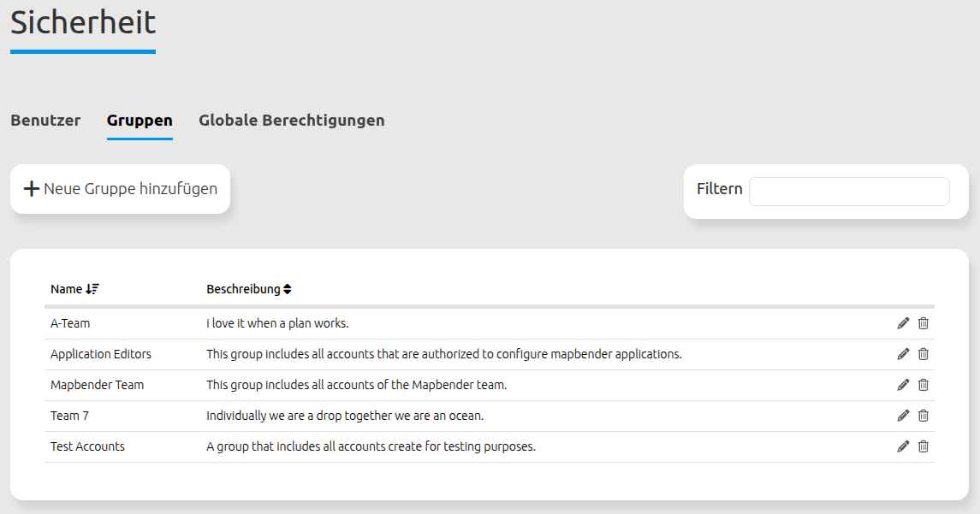Image resolution: width=980 pixels, height=514 pixels.
Task: Delete the A-Team group via trash icon
Action: click(924, 323)
